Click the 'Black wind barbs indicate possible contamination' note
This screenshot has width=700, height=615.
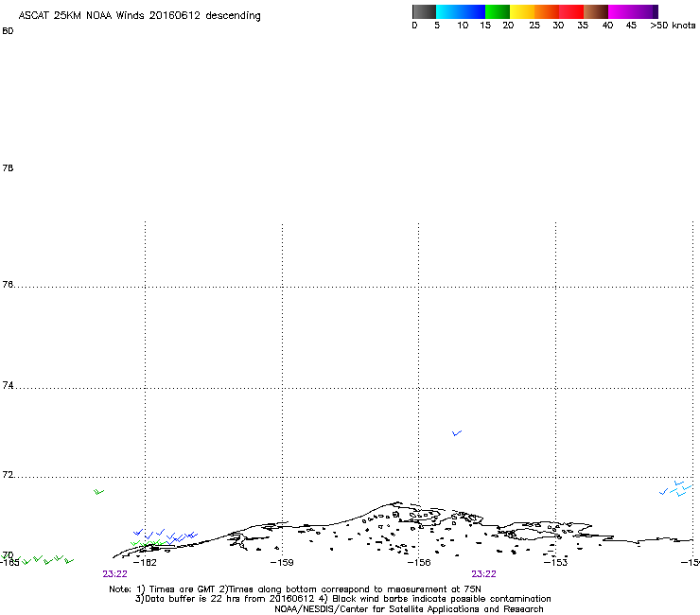442,599
